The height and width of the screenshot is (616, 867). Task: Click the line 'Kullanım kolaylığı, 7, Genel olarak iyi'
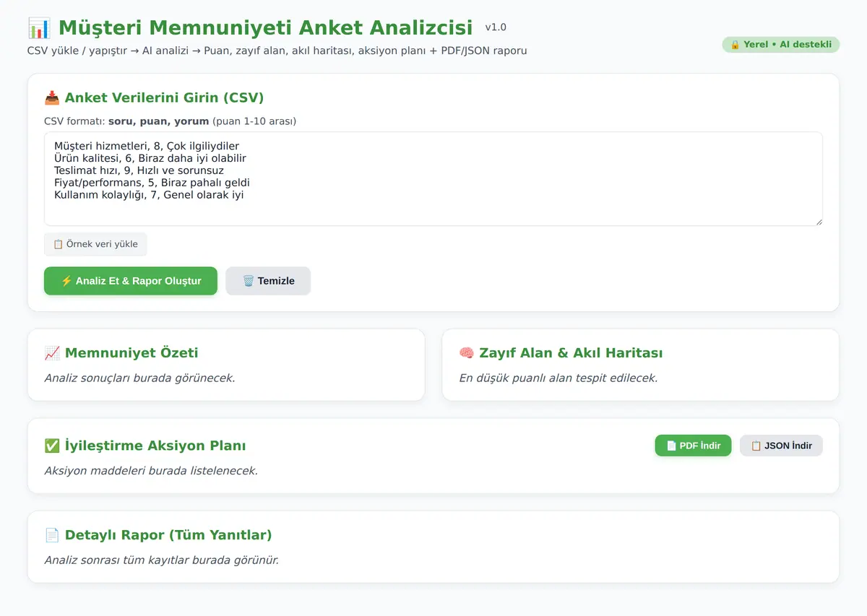coord(149,194)
